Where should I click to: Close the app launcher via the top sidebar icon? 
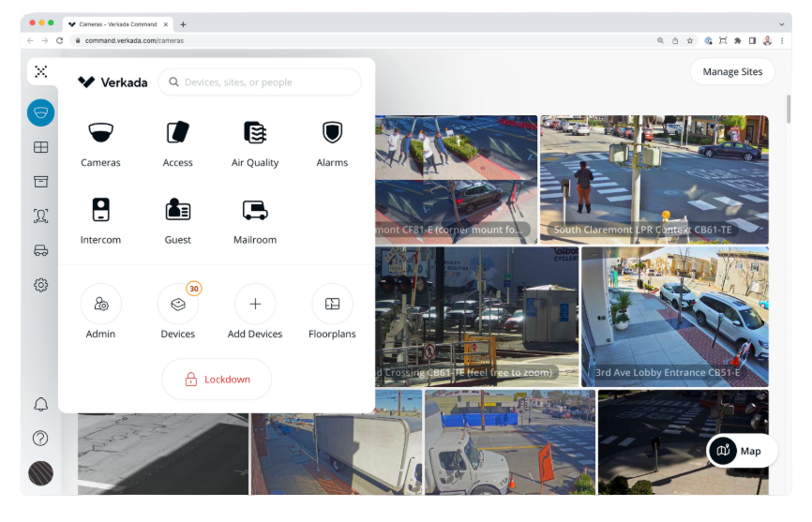tap(41, 71)
